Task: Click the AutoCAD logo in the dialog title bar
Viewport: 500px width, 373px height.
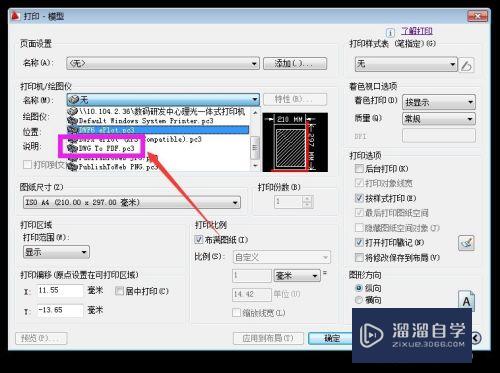Action: click(15, 16)
